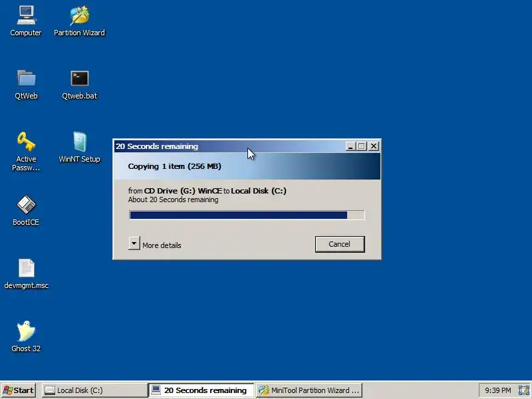Click 'Copying 1 item (256 MB)' heading
The image size is (532, 399).
pyautogui.click(x=174, y=166)
